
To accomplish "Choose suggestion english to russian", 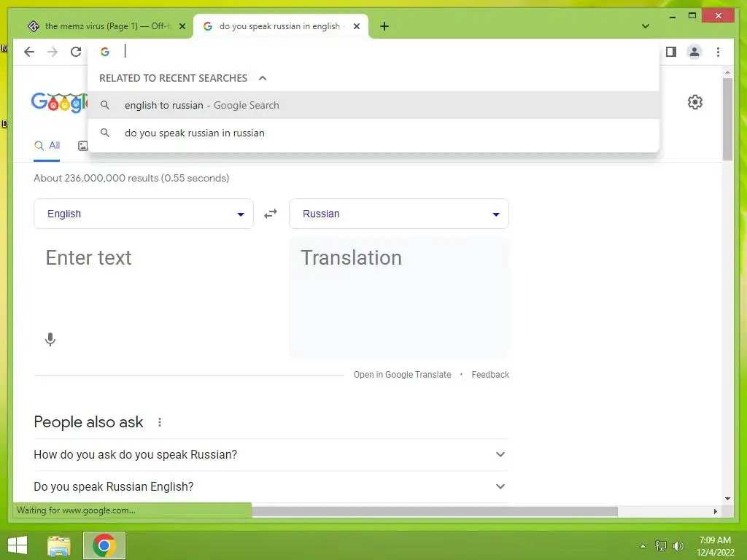I will [373, 105].
